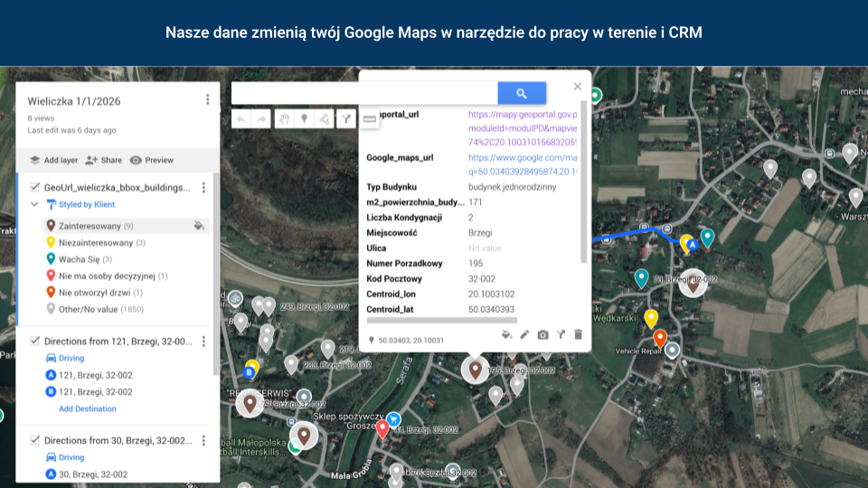Add photo with the camera icon
This screenshot has width=868, height=488.
[542, 334]
